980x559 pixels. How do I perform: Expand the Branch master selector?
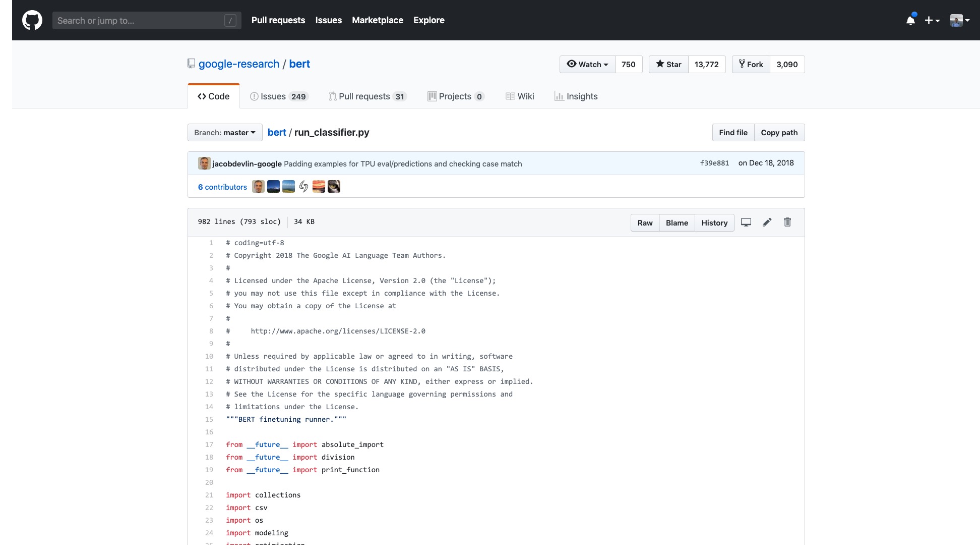click(225, 133)
